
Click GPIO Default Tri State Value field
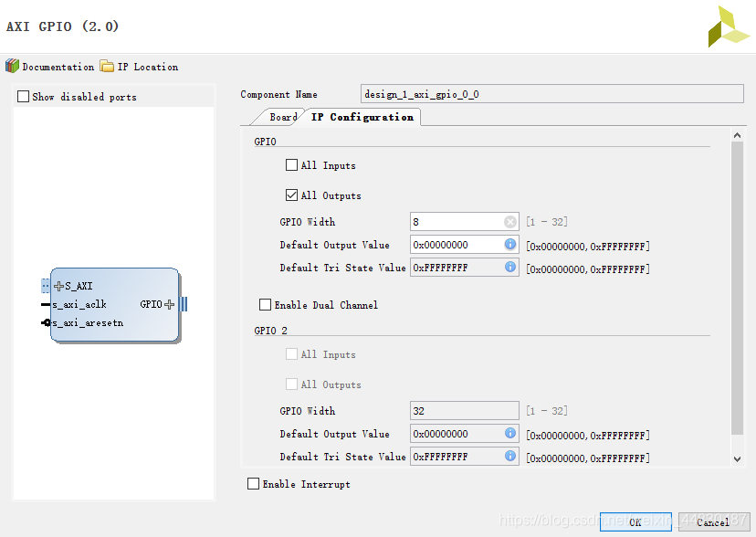pos(465,267)
